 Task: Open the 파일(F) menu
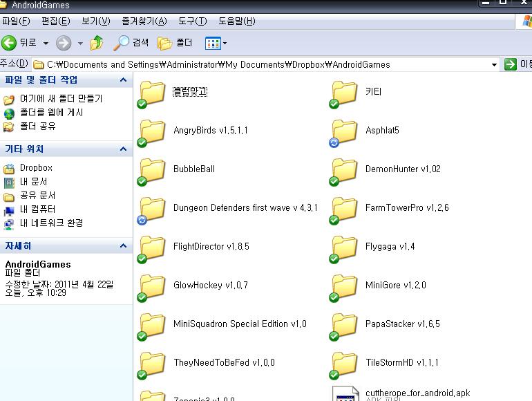(16, 21)
